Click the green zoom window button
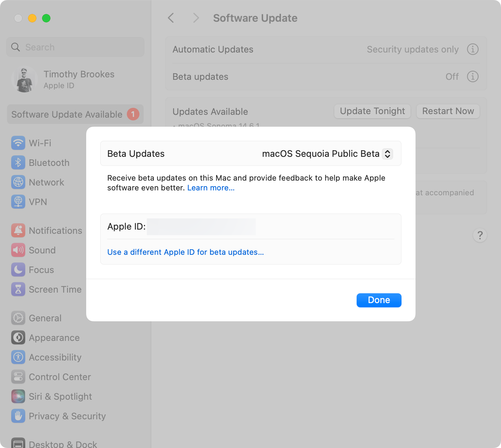This screenshot has height=448, width=501. click(46, 18)
